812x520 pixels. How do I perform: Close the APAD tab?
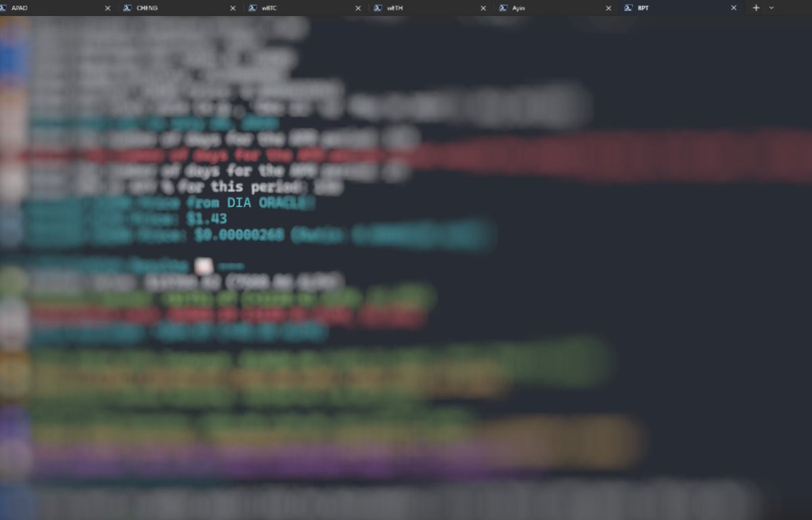tap(108, 8)
